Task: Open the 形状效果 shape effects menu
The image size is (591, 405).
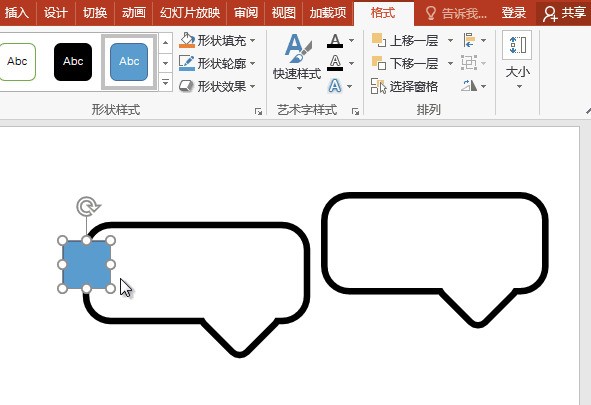Action: (217, 86)
